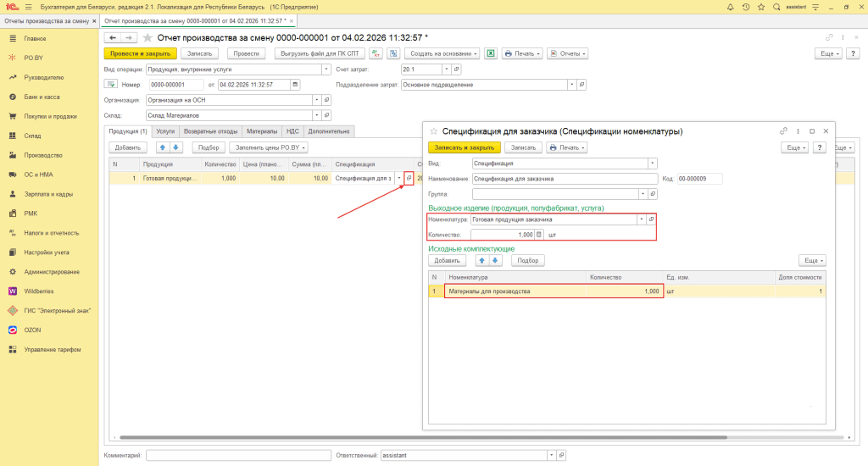
Task: Open the calendar picker beside the date
Action: point(294,85)
